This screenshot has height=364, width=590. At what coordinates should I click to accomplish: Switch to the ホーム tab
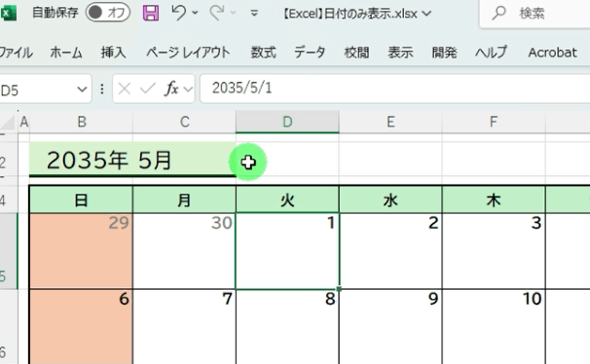pyautogui.click(x=66, y=53)
